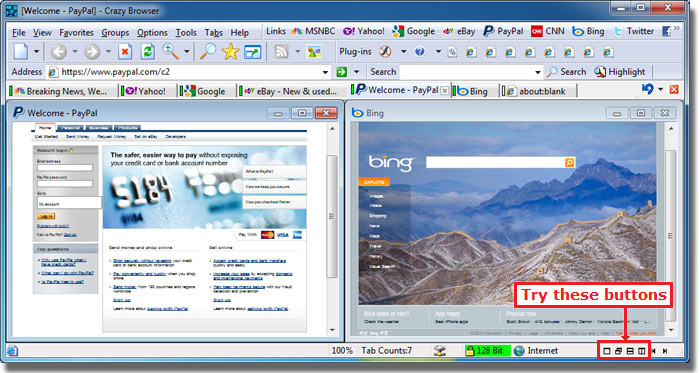The image size is (700, 373).
Task: Switch to the next tab with the arrow
Action: 665,351
